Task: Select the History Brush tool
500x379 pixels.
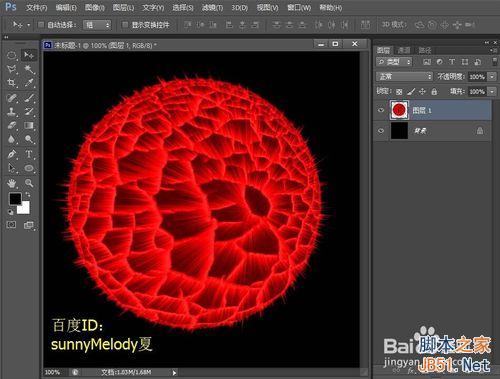Action: (29, 111)
